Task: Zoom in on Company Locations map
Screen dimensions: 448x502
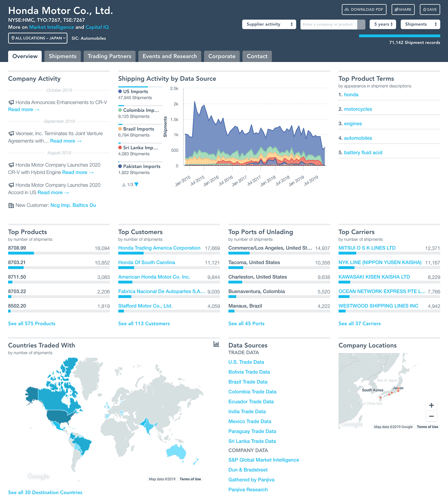Action: pyautogui.click(x=431, y=405)
